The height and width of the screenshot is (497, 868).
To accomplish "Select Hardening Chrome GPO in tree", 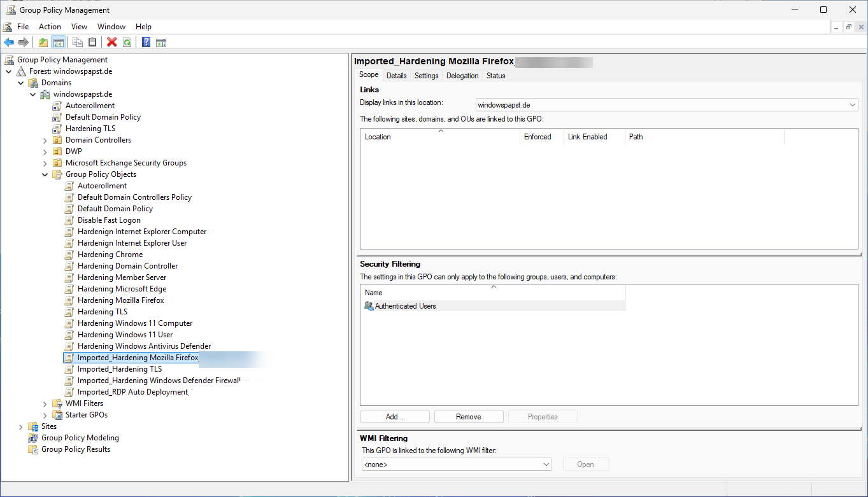I will (110, 255).
